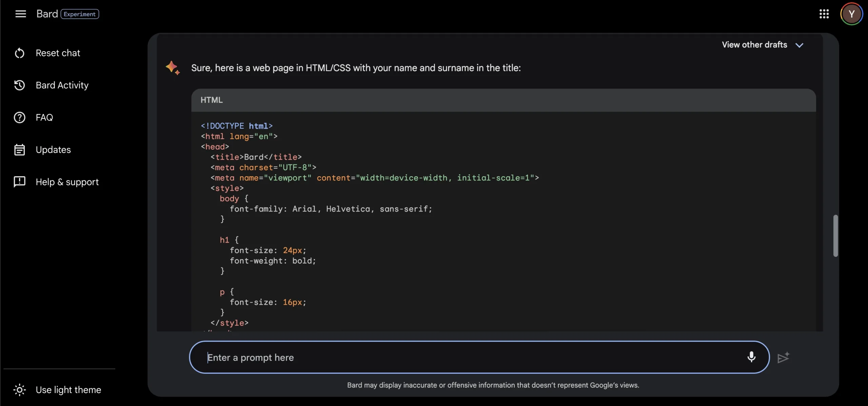Click the FAQ question mark icon
Screen dimensions: 868x406
click(20, 118)
